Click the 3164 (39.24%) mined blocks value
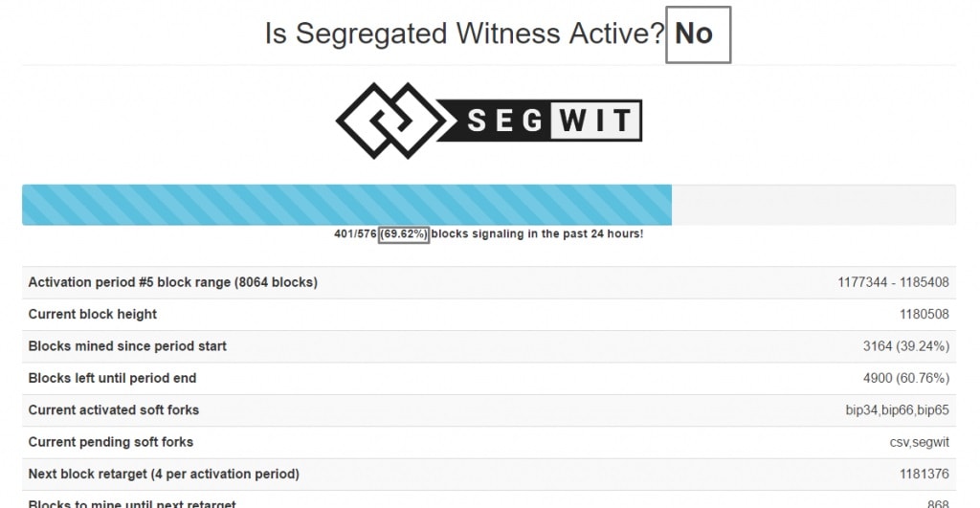The height and width of the screenshot is (508, 980). tap(905, 345)
